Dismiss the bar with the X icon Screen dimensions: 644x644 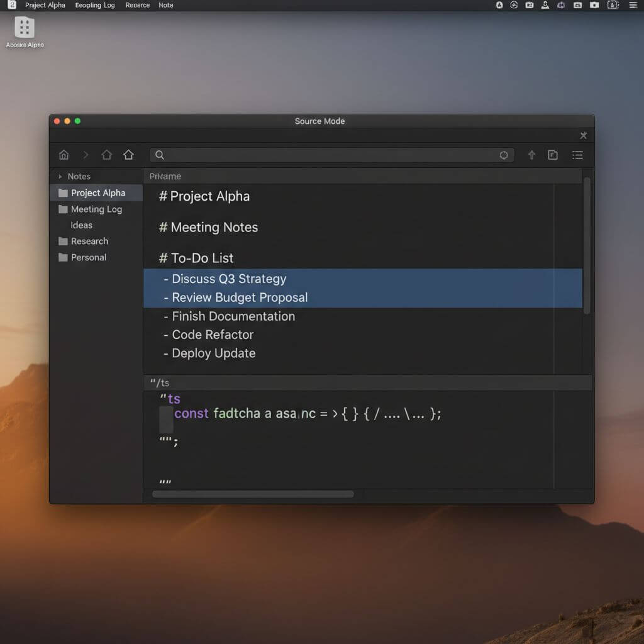583,136
